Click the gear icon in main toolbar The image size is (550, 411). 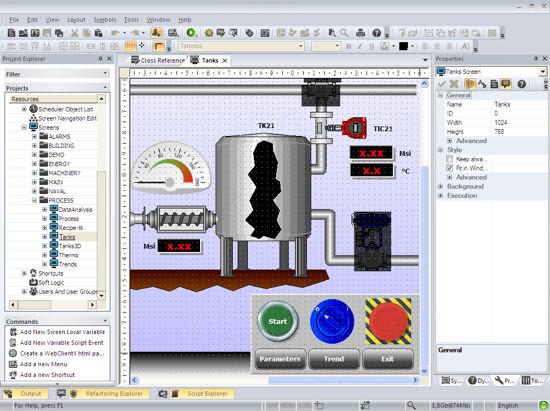click(209, 33)
